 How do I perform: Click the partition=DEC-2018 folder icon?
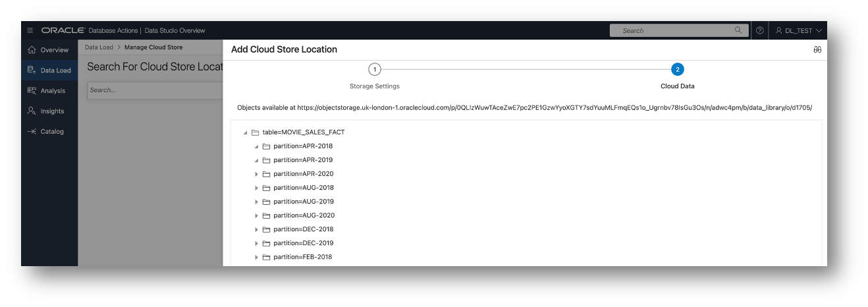267,229
